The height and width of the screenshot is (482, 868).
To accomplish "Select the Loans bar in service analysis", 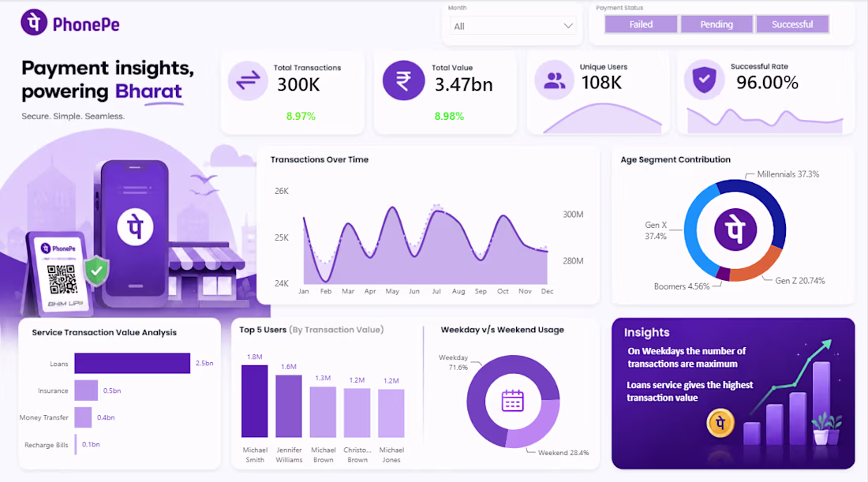I will (133, 364).
